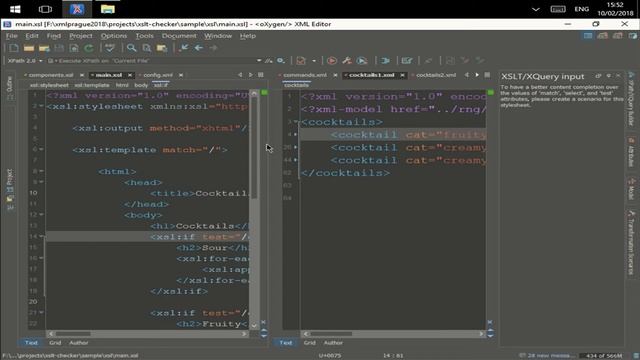Open XPath builder icon beside XPath field

coord(268,60)
